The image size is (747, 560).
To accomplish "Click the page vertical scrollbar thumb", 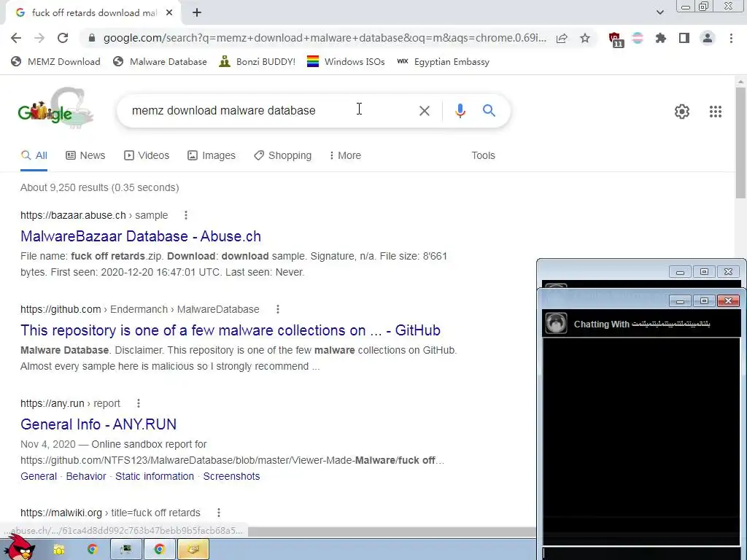I will 740,143.
